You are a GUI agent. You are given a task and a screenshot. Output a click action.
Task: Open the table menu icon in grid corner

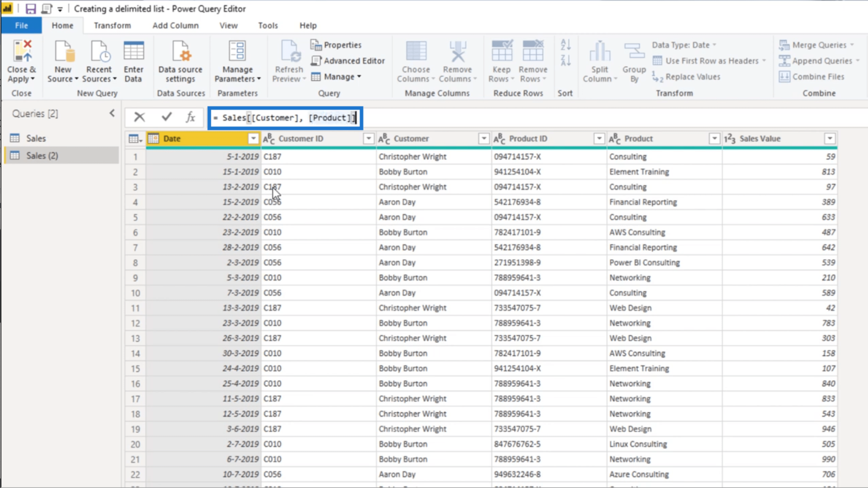pos(135,139)
